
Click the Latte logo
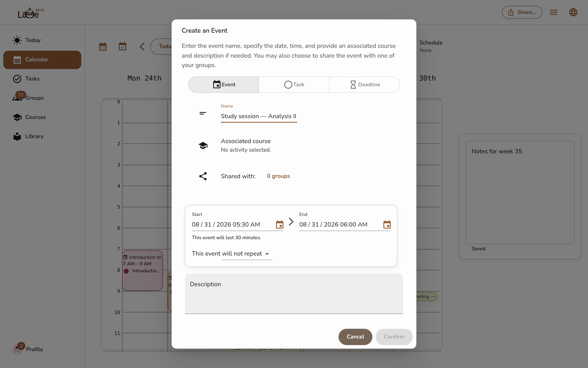coord(31,13)
